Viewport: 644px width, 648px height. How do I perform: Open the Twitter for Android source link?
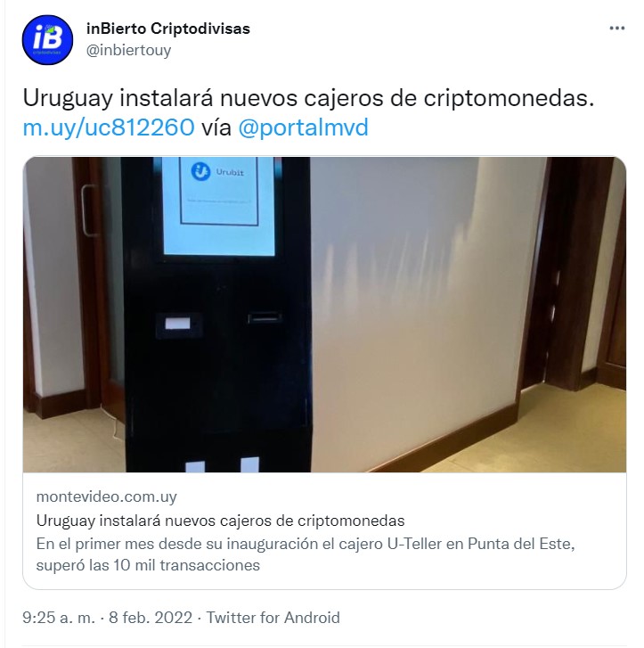tap(273, 618)
